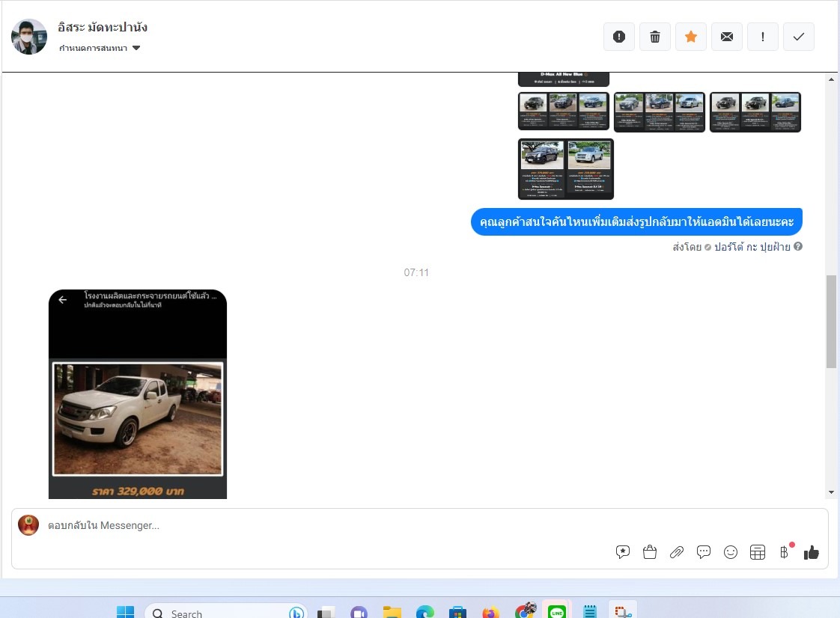Delete conversation using the trash icon

coord(655,37)
